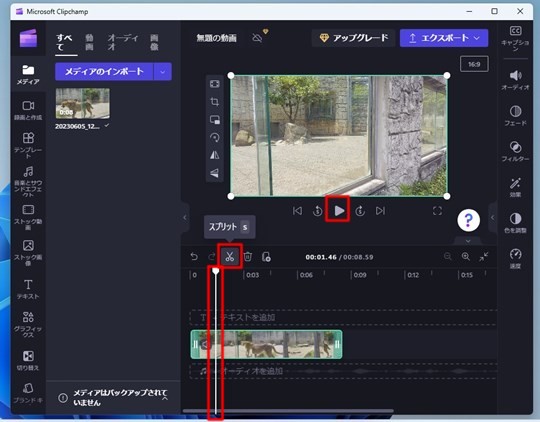540x422 pixels.
Task: Open the ストック動画 sidebar panel
Action: [28, 217]
